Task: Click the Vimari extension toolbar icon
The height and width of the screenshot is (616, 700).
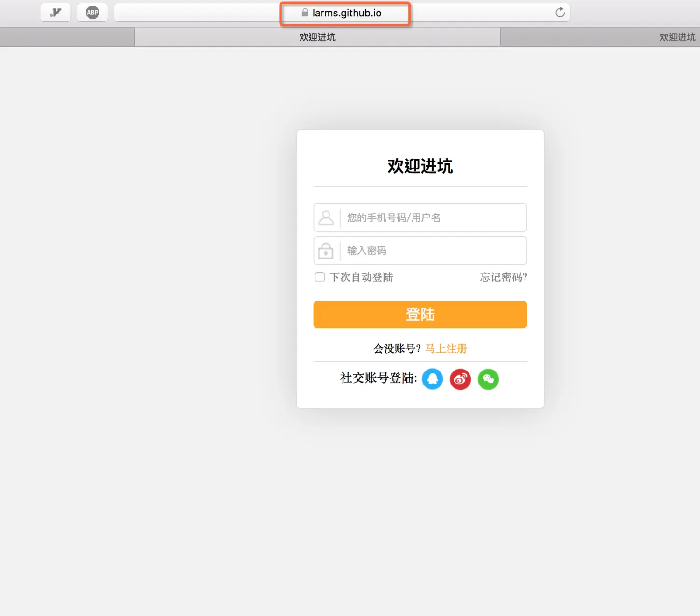Action: 56,13
